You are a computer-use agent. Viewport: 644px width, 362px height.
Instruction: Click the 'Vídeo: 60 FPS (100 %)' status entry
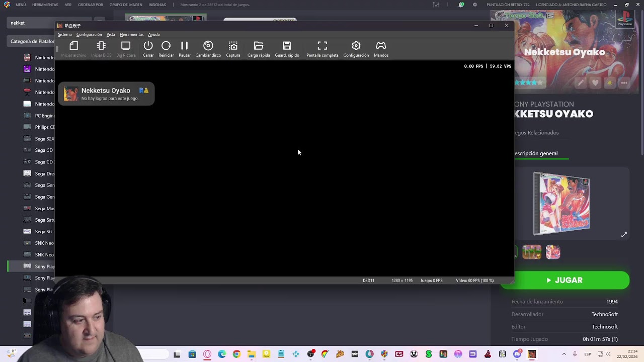(x=474, y=281)
